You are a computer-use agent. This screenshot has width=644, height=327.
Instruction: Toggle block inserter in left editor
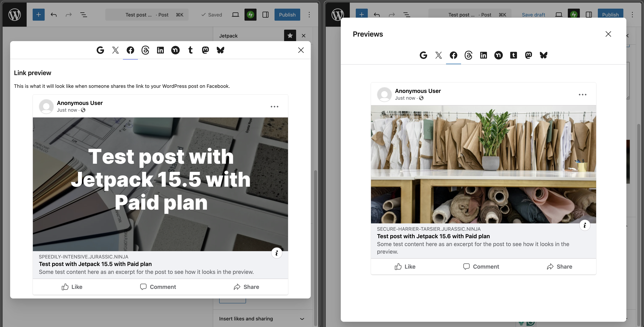[x=38, y=15]
